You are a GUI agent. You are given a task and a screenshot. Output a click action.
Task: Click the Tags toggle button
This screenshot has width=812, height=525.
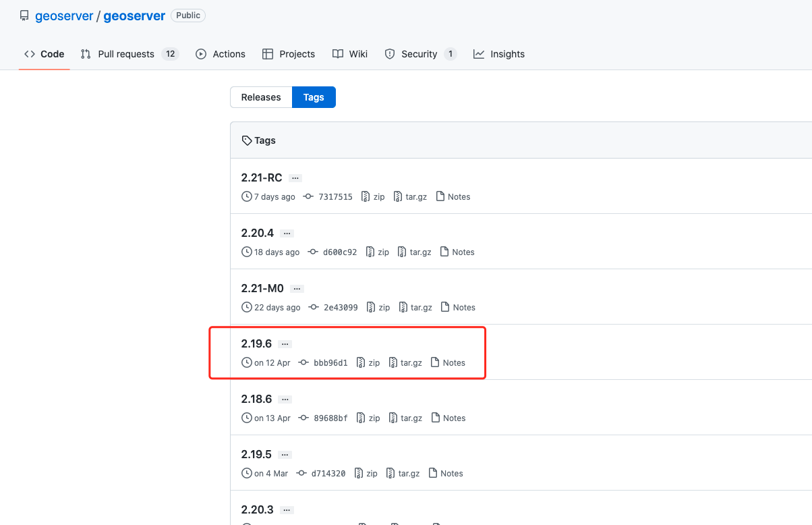(314, 97)
